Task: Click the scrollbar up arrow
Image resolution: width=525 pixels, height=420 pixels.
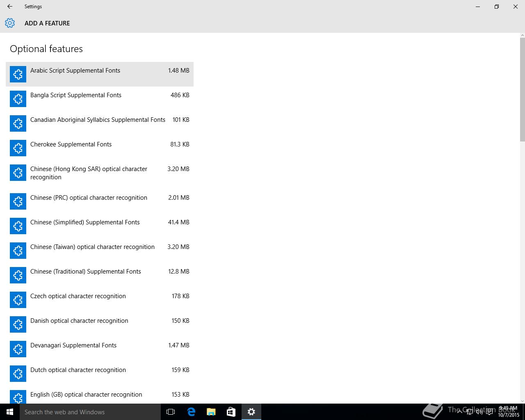Action: [x=522, y=35]
